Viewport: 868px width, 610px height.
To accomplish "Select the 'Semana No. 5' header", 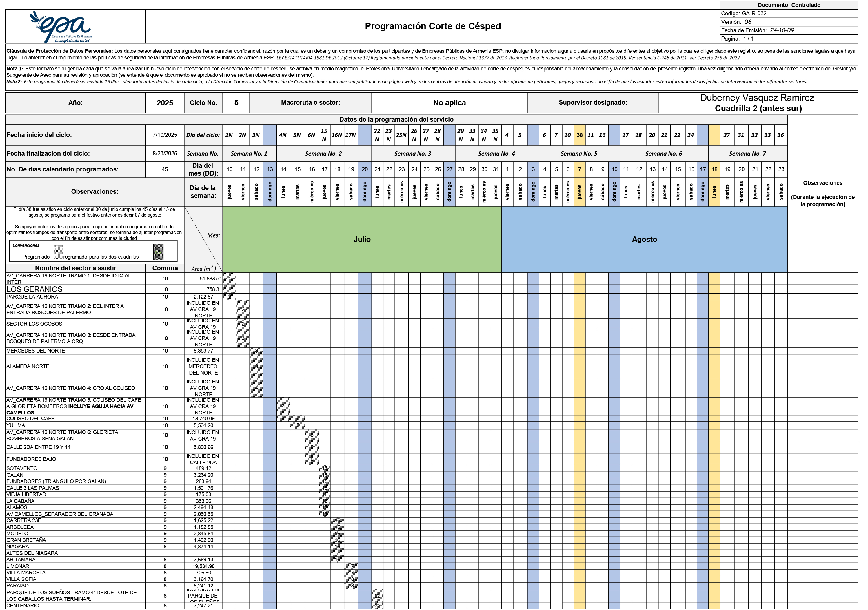I will (579, 154).
